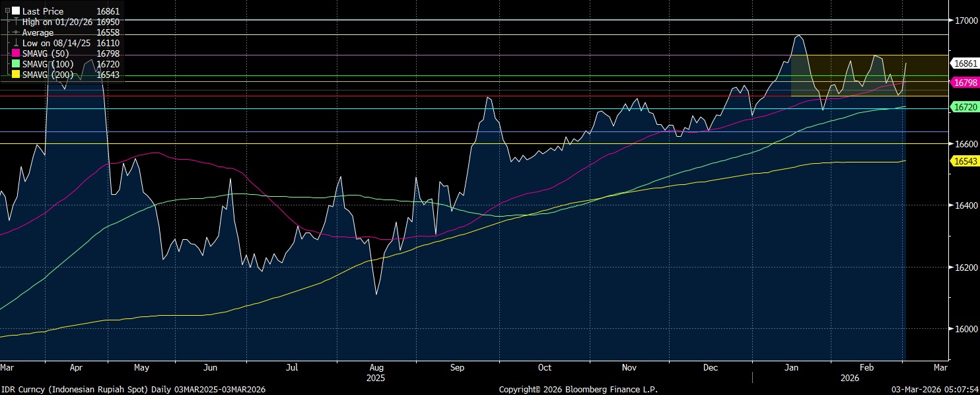
Task: Click the yellow 16543 axis price tag
Action: pos(963,161)
